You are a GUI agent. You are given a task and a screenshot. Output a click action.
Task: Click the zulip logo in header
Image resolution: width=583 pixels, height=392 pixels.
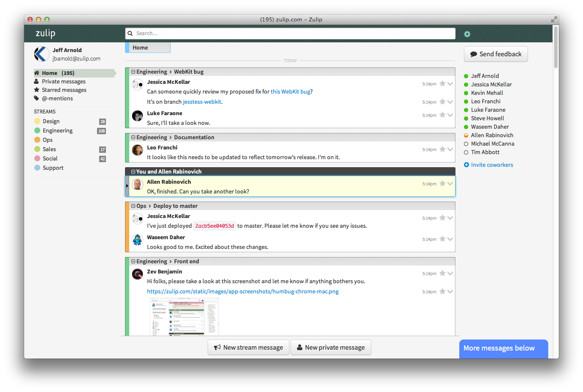pos(45,33)
